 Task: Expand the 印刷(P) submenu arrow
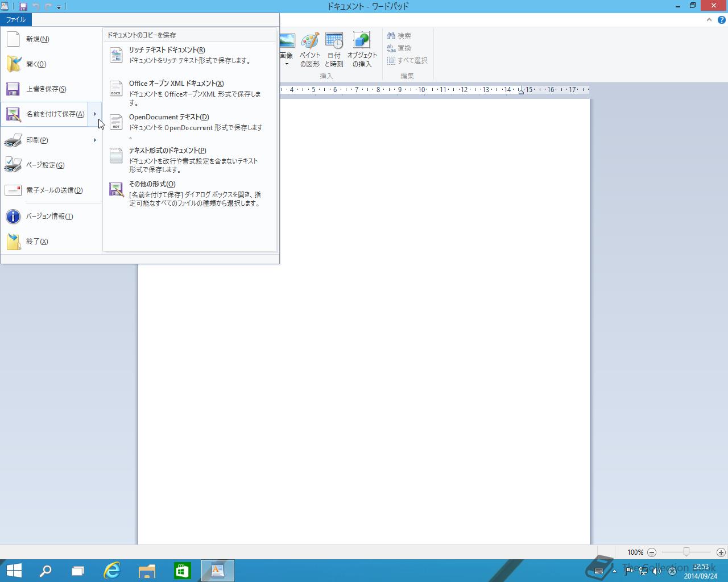click(x=95, y=140)
